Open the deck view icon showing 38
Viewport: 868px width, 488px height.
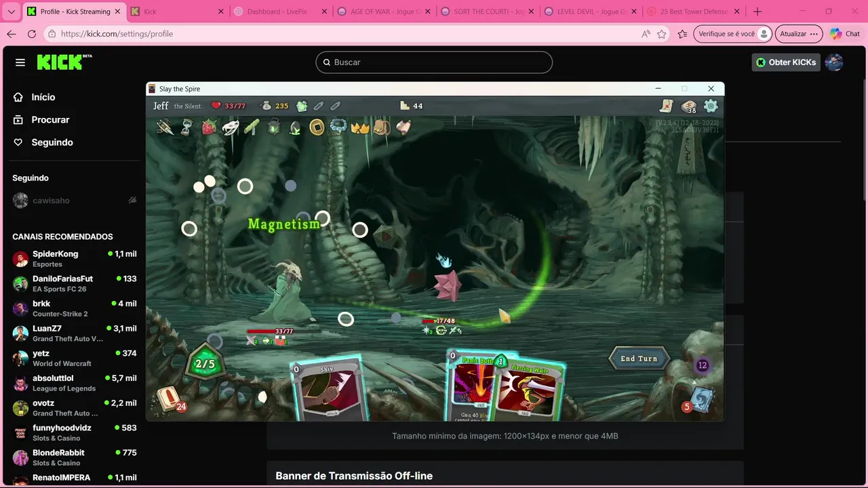tap(689, 106)
